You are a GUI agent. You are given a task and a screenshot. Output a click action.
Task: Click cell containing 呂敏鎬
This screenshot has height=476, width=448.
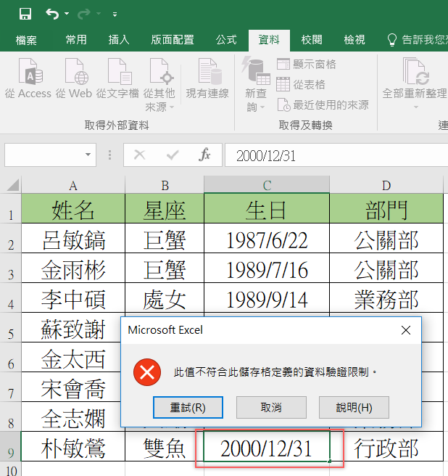pos(73,239)
